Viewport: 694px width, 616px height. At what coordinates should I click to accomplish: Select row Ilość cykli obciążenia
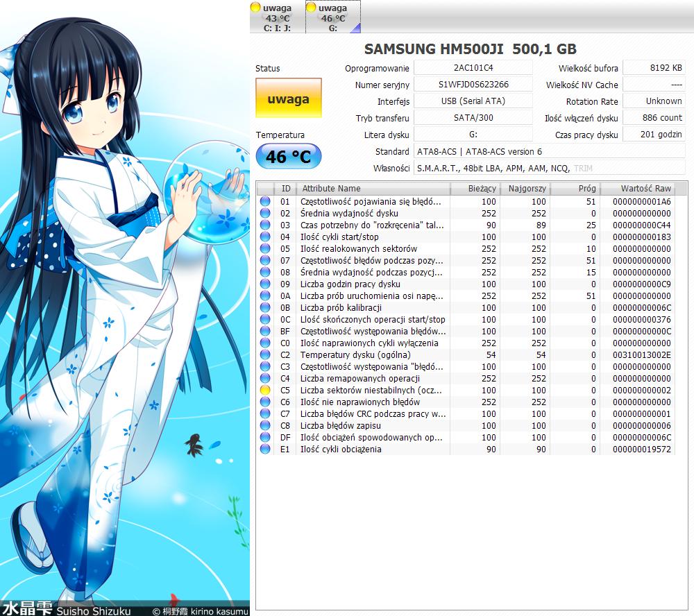[x=466, y=450]
